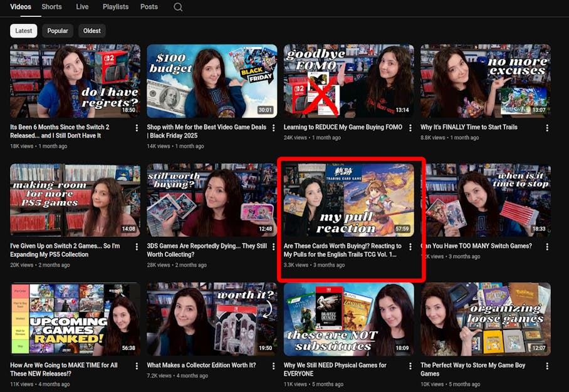Switch sorting to Popular videos
The image size is (569, 392).
[x=58, y=31]
